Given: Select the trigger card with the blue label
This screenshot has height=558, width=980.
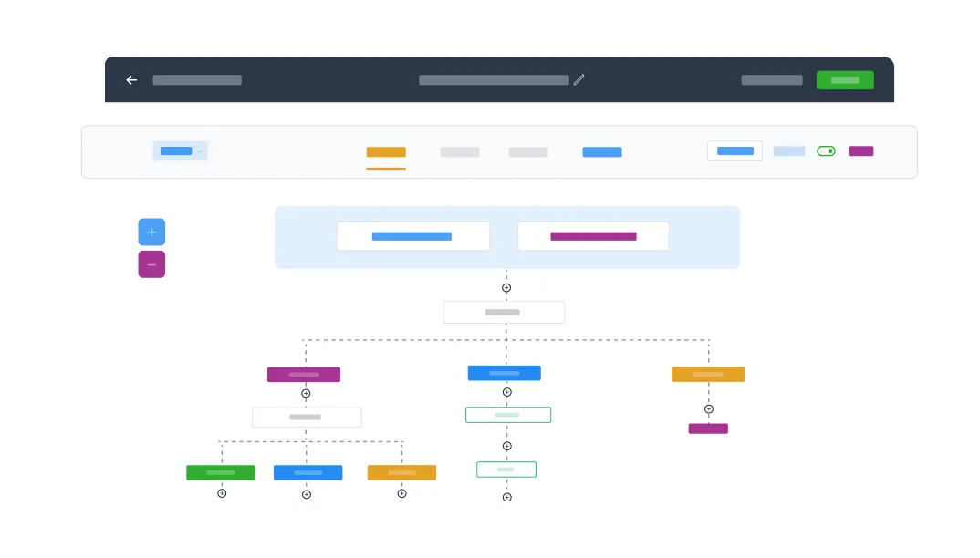Looking at the screenshot, I should pos(413,236).
